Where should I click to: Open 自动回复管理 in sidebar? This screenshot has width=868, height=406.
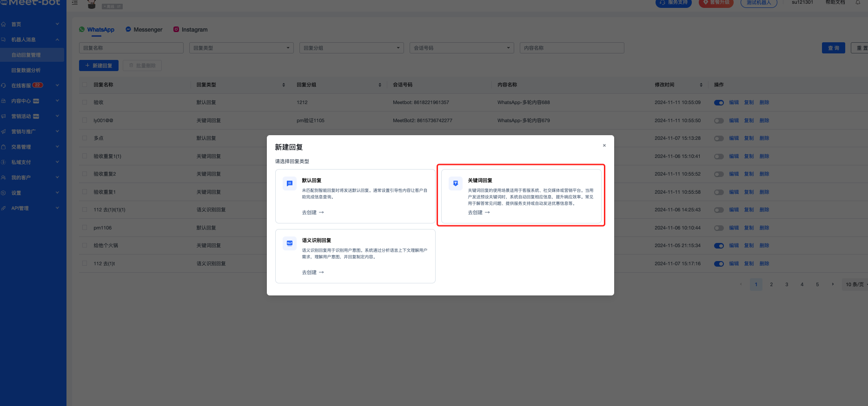(32, 55)
